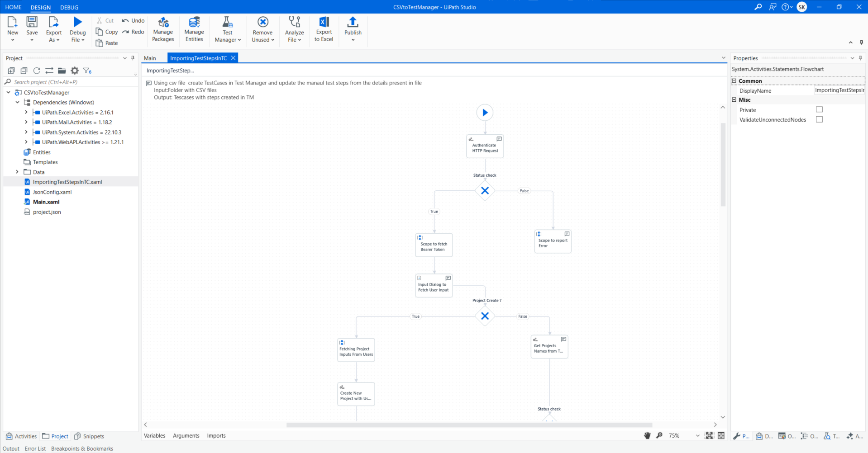
Task: Edit the DisplayName property field
Action: pyautogui.click(x=839, y=90)
